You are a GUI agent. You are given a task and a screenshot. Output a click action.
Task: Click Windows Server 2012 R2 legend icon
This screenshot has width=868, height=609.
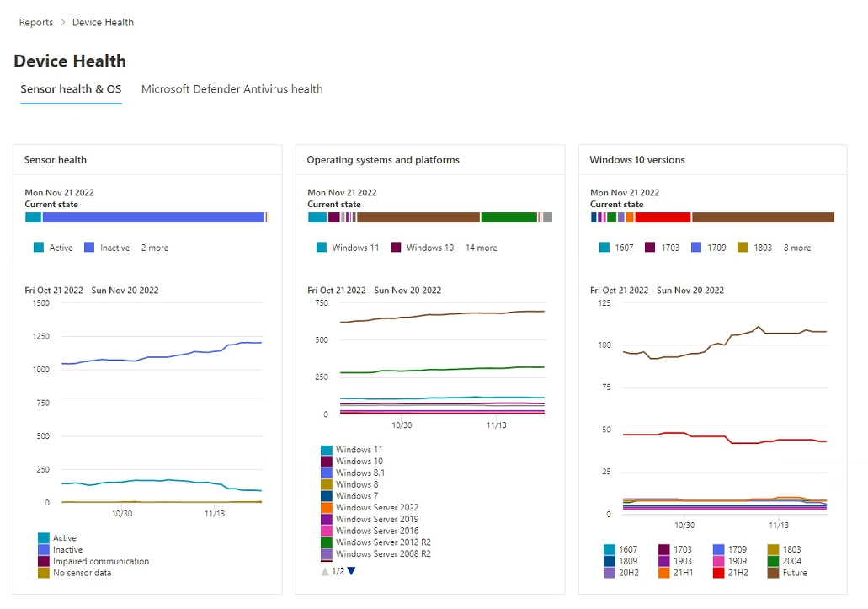click(x=327, y=542)
